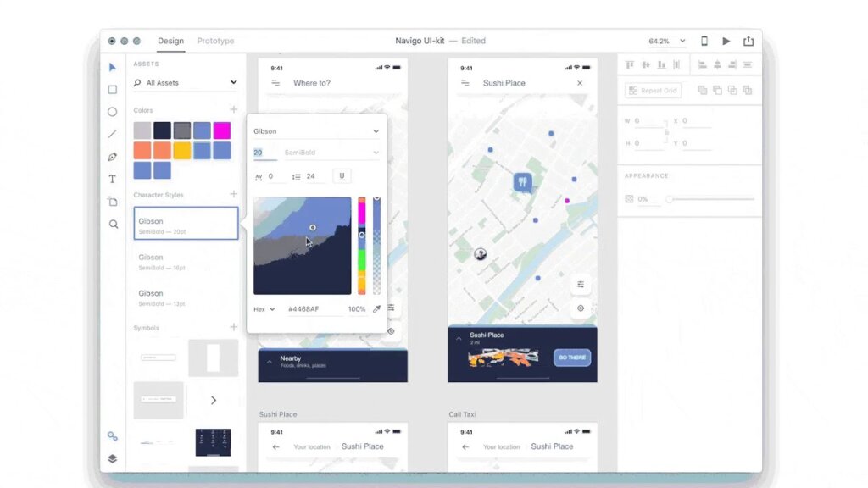Viewport: 868px width, 488px height.
Task: Select the Rectangle tool
Action: [x=113, y=90]
